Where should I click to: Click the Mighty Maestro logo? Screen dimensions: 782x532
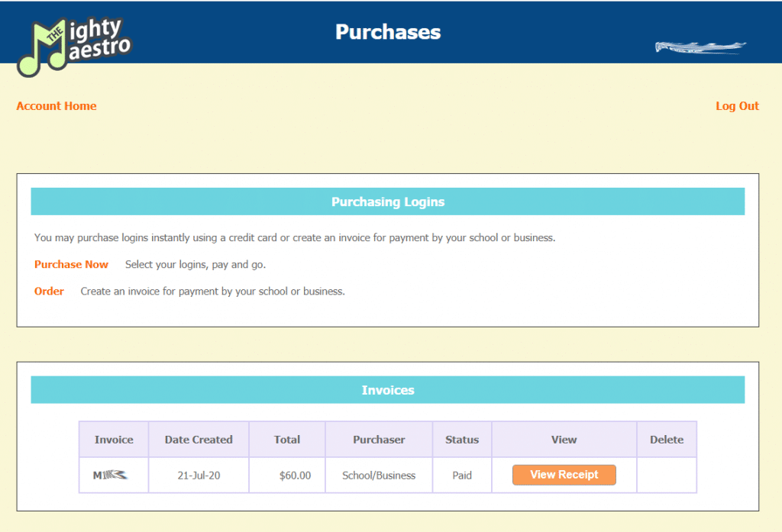pyautogui.click(x=74, y=47)
